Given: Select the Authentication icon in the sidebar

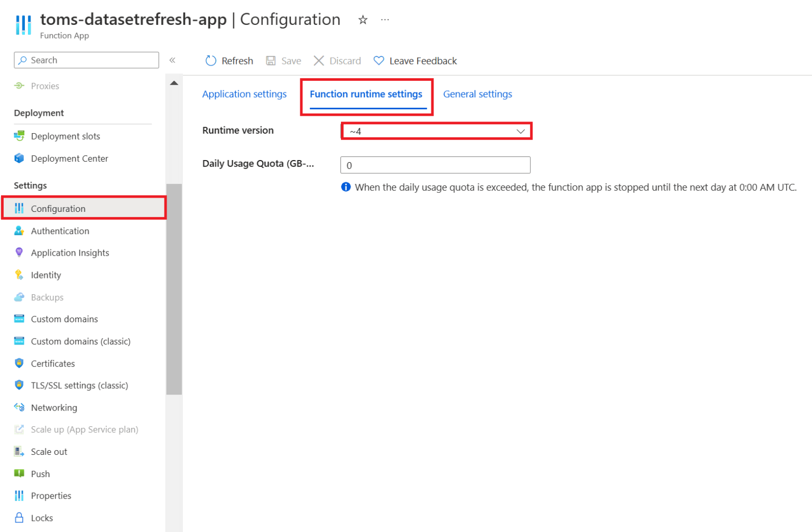Looking at the screenshot, I should pos(19,230).
